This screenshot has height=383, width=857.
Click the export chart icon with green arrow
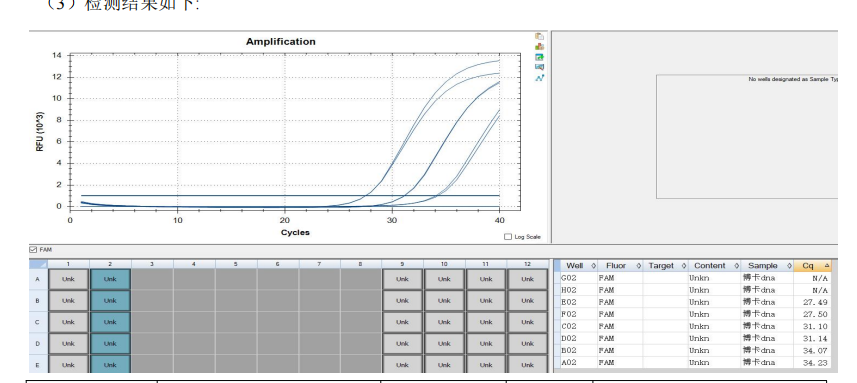(539, 57)
